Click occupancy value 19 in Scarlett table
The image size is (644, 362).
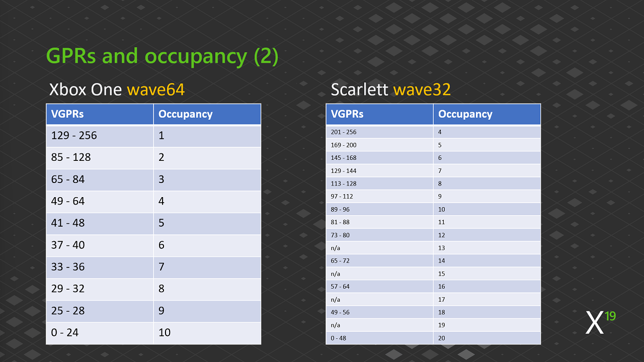[x=487, y=325]
